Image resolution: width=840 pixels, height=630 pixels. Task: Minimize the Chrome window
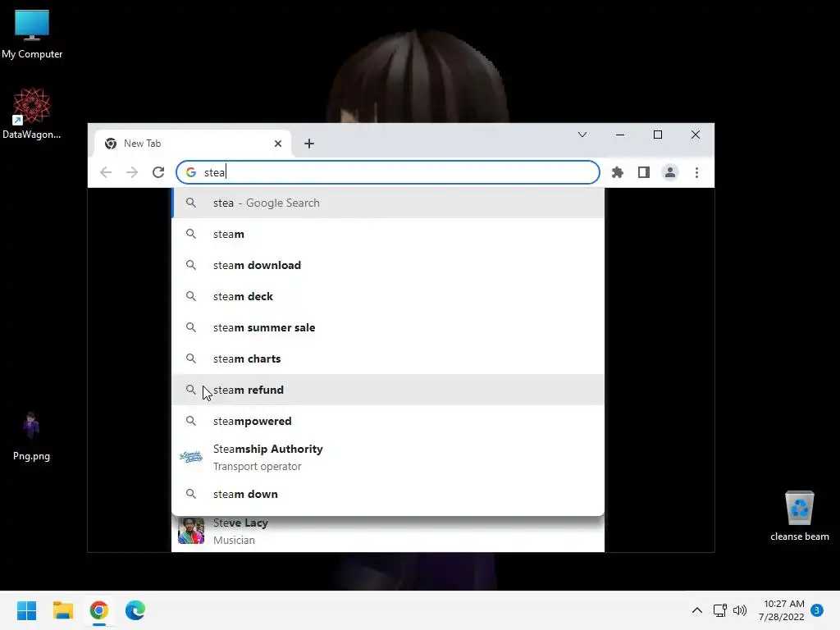620,135
